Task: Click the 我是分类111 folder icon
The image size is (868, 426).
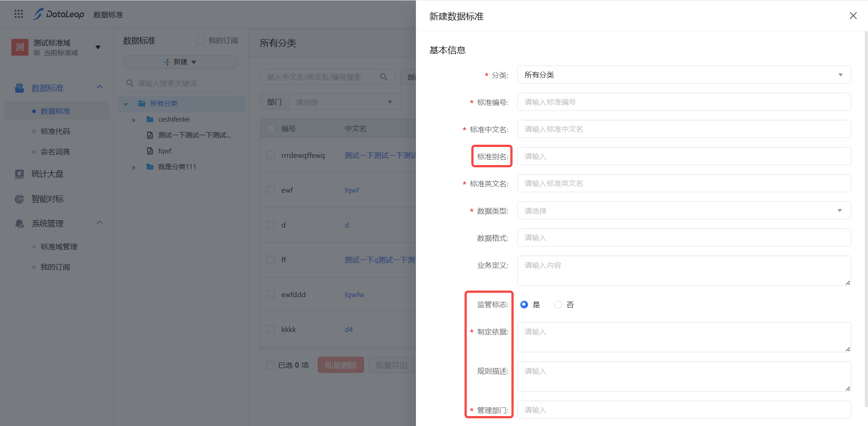Action: click(150, 167)
